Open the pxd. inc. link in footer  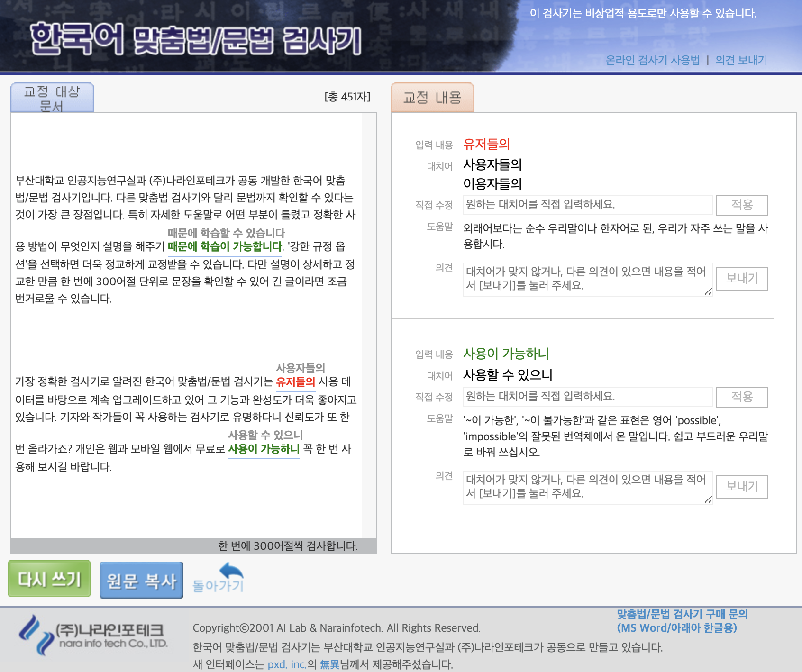click(x=287, y=664)
